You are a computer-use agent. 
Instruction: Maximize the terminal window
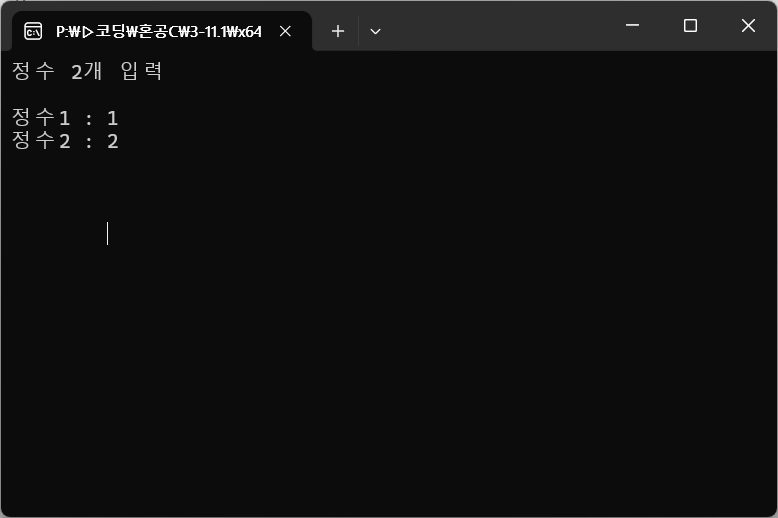pyautogui.click(x=690, y=25)
